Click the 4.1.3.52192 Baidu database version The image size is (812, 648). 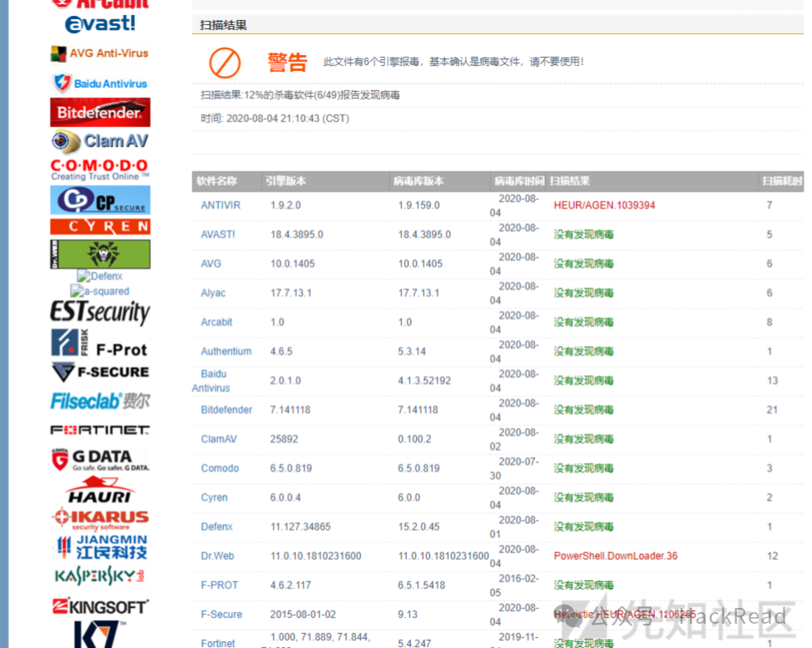424,381
